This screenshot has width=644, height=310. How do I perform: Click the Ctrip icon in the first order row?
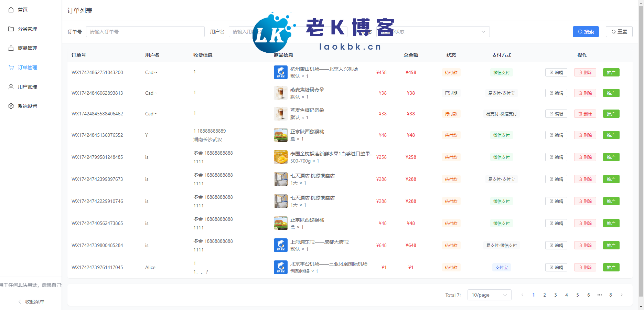280,72
